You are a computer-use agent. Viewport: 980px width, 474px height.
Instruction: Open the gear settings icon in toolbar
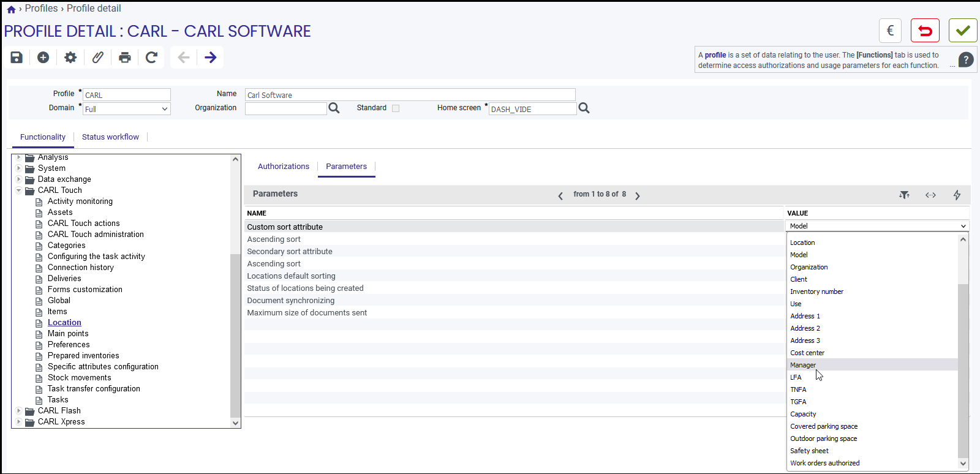(70, 57)
